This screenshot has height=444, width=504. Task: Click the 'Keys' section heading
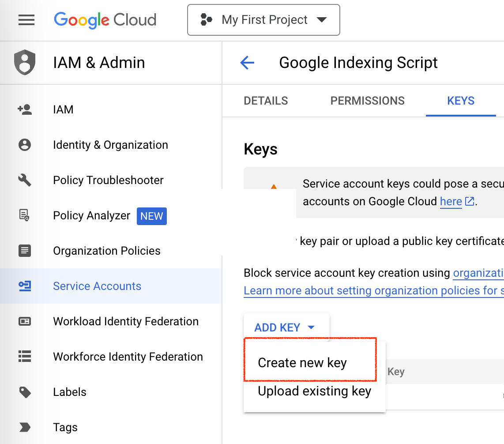coord(260,149)
